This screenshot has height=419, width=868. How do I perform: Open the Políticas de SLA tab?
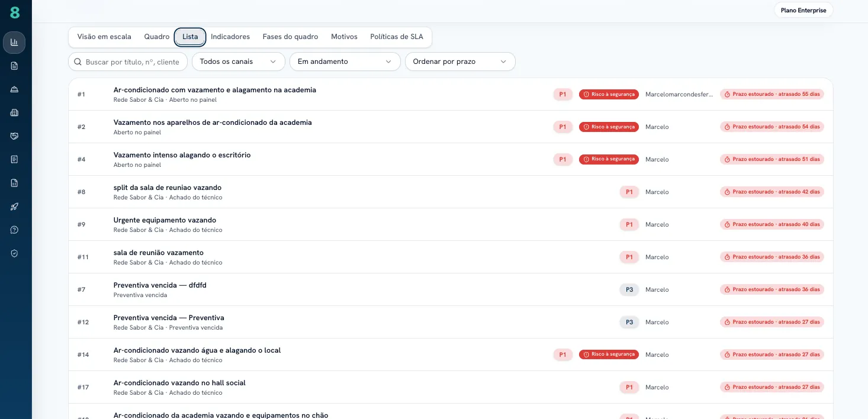(397, 37)
